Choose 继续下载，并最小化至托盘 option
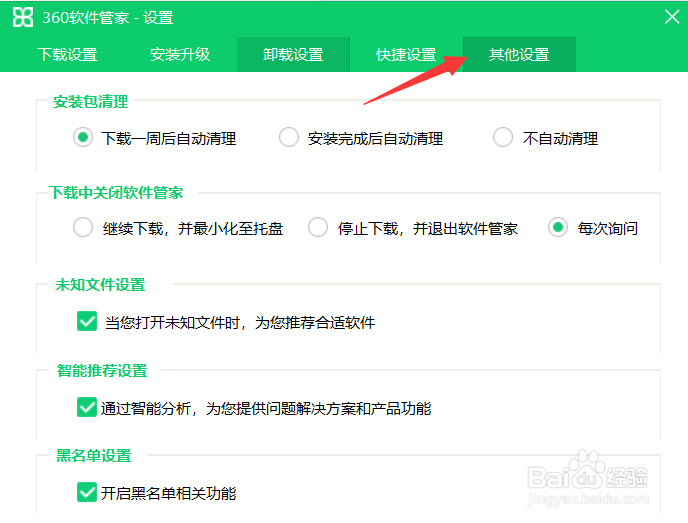 [82, 227]
